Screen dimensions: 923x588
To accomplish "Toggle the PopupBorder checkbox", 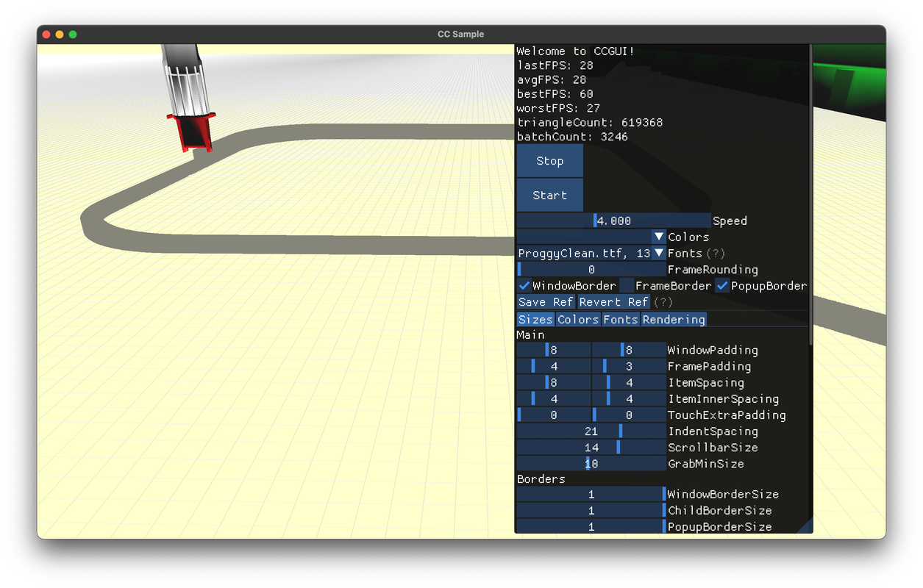I will coord(722,285).
